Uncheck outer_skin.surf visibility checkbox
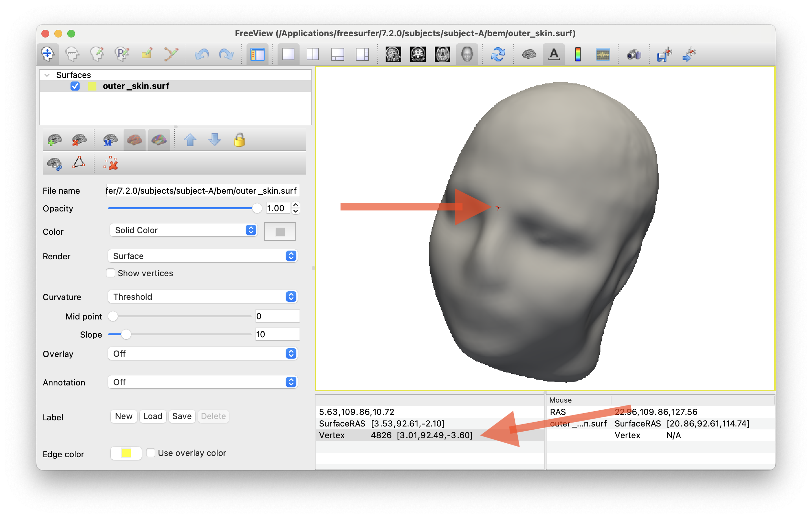This screenshot has width=812, height=518. point(75,86)
